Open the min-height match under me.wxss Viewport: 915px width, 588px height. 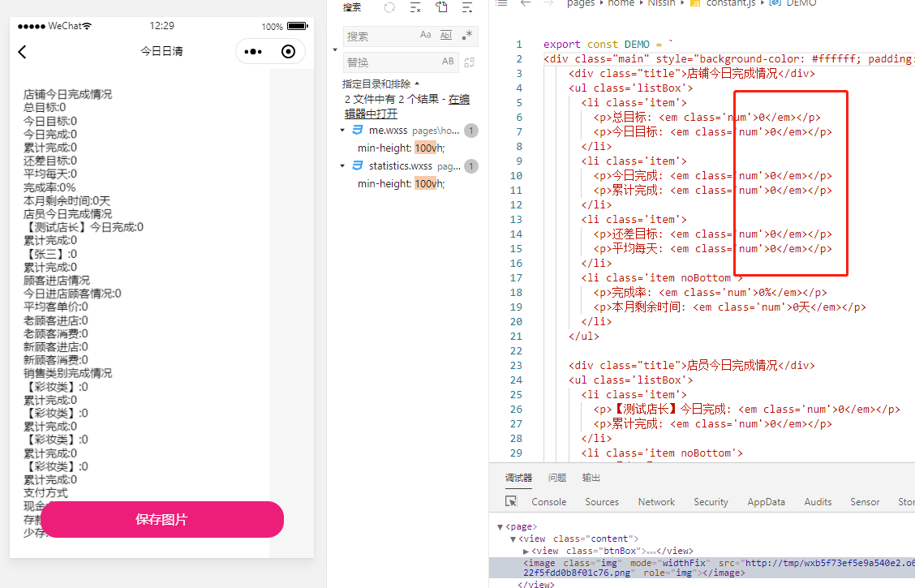pos(401,148)
